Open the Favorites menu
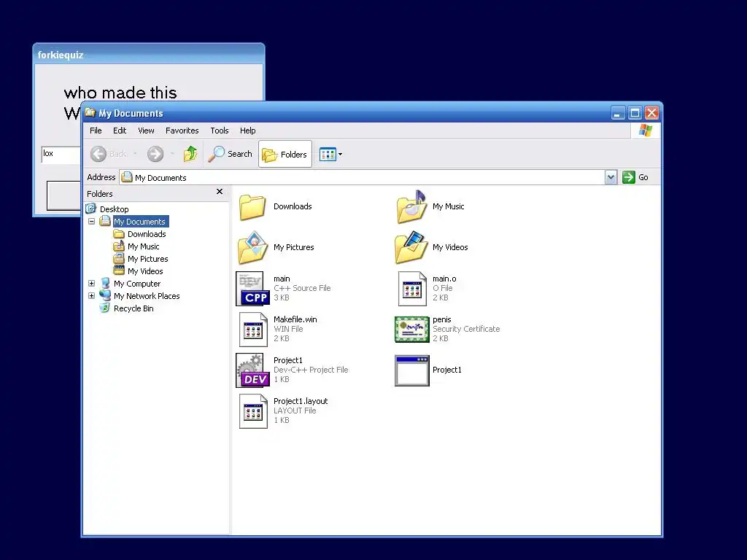747x560 pixels. 182,131
